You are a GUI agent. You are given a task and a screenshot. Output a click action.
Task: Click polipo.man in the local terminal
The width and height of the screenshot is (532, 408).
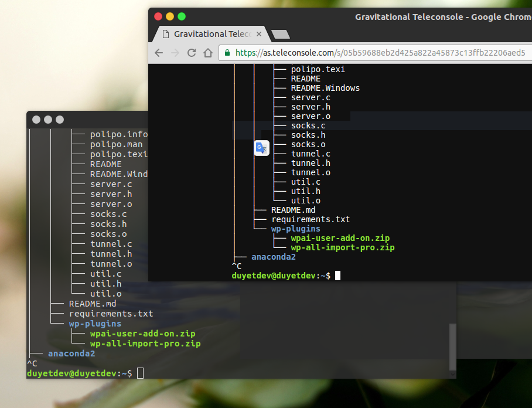[x=117, y=144]
